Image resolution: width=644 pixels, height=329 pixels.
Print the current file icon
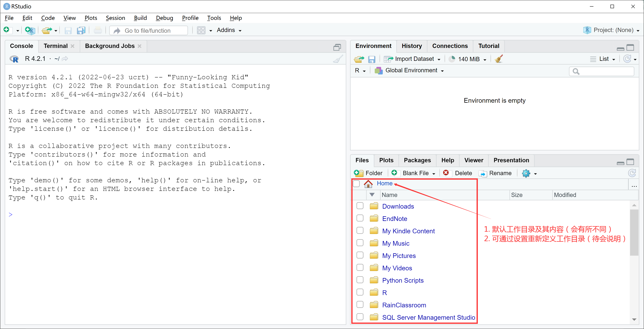click(x=98, y=30)
